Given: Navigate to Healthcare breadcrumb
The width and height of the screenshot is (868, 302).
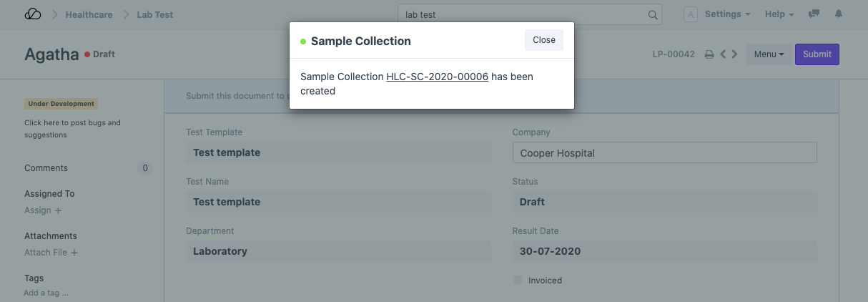Looking at the screenshot, I should pyautogui.click(x=89, y=14).
